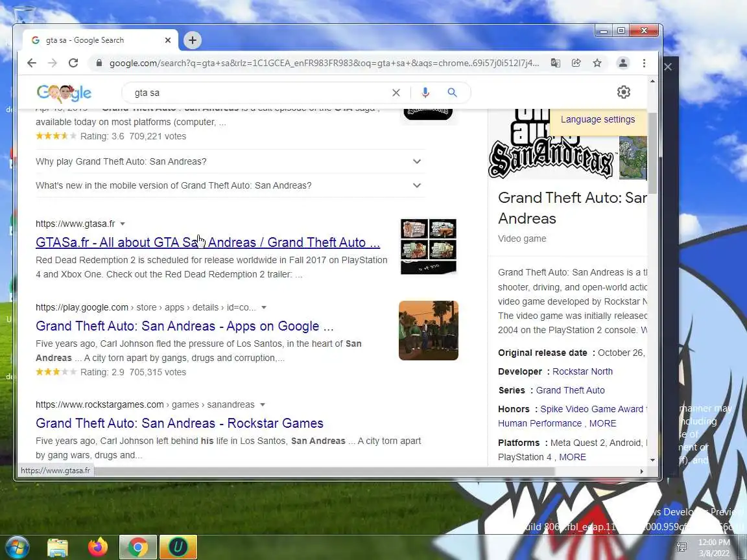Bookmark this page with the star
This screenshot has height=560, width=747.
pos(597,63)
